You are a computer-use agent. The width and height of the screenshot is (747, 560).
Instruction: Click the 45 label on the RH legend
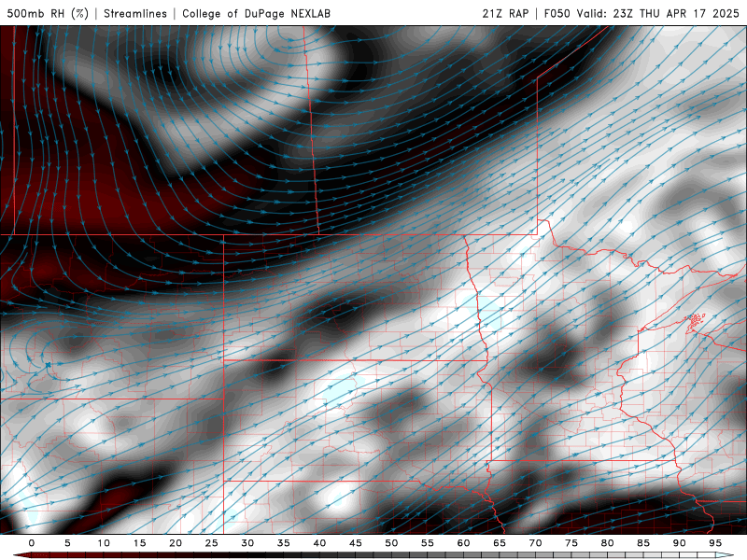coord(356,543)
